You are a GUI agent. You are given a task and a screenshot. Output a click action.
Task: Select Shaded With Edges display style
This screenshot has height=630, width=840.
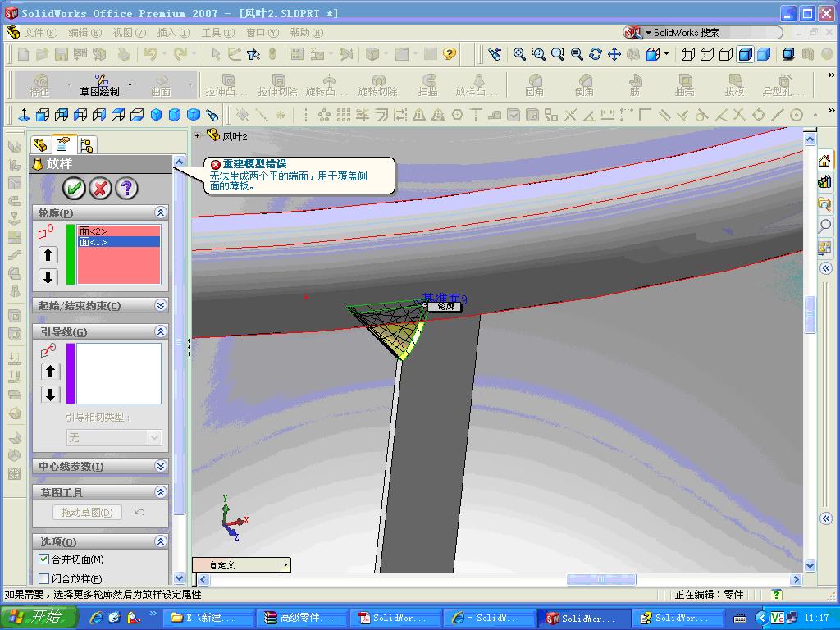coord(745,54)
